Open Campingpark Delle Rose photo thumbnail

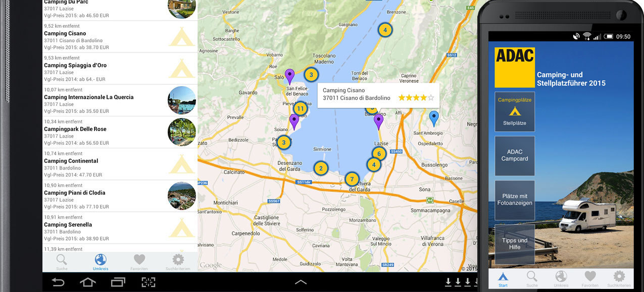[181, 132]
